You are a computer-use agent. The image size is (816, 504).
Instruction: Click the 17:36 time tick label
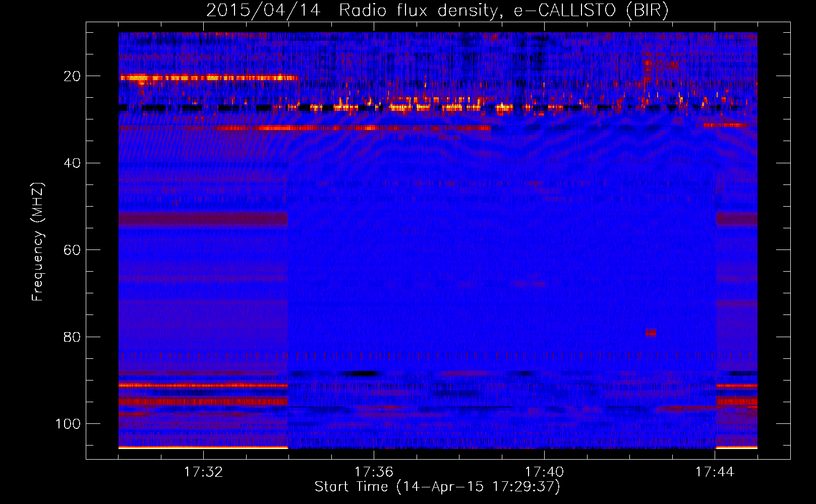tap(374, 472)
